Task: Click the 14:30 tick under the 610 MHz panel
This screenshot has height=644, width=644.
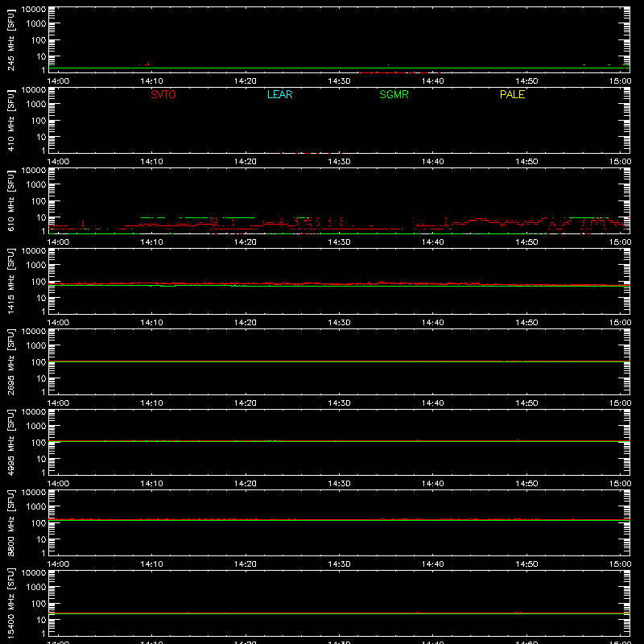Action: [339, 242]
